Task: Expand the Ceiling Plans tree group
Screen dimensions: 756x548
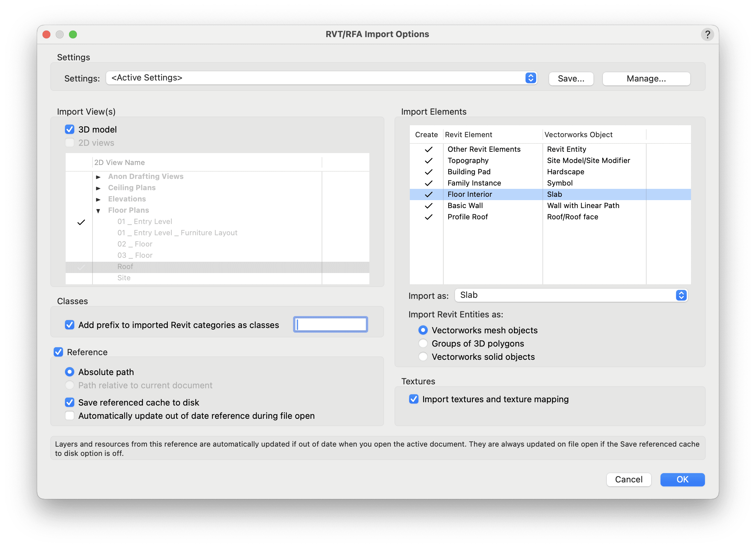Action: coord(98,188)
